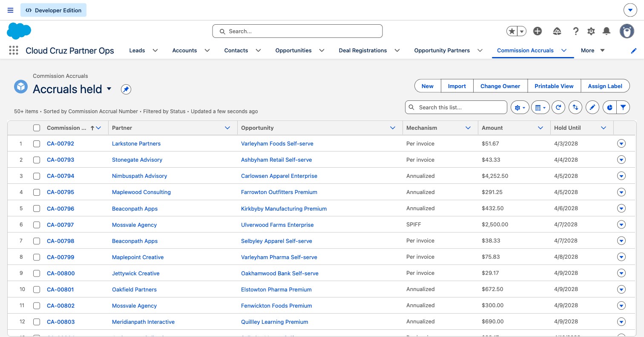Open the user profile avatar
This screenshot has width=644, height=337.
pos(627,31)
